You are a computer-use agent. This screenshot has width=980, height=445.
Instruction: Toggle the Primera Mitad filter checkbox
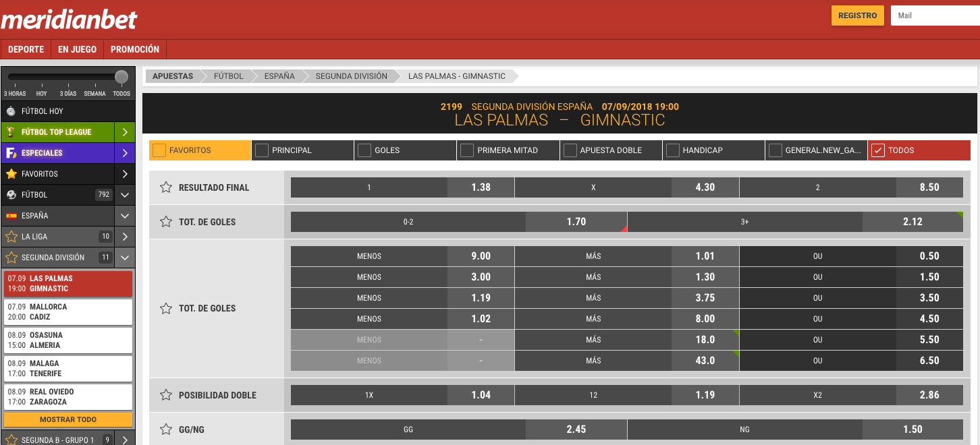tap(467, 150)
